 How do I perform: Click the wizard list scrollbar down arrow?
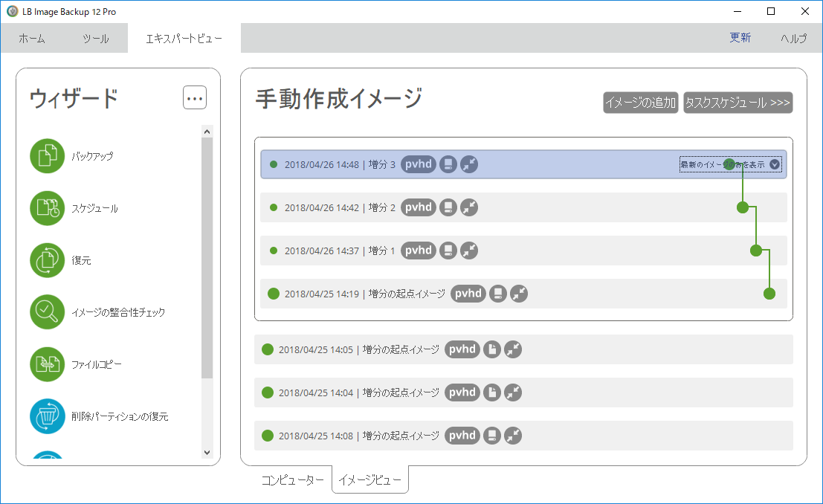(x=207, y=452)
